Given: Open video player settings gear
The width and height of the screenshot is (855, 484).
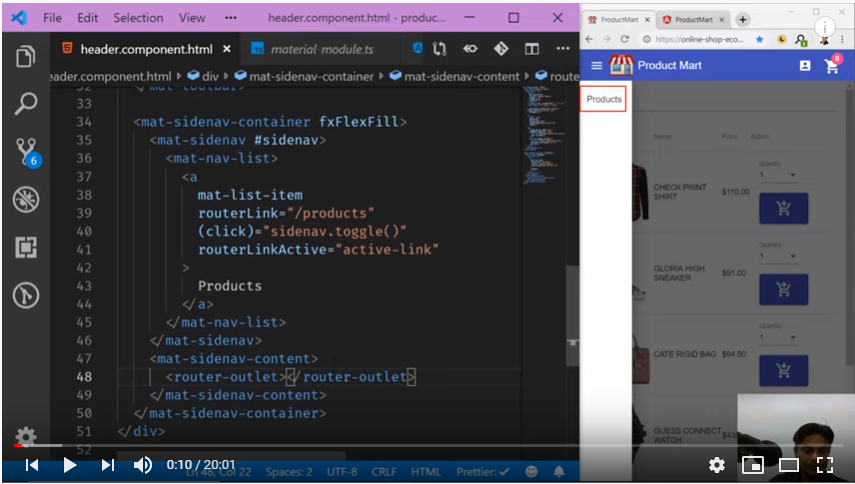Looking at the screenshot, I should pyautogui.click(x=716, y=465).
